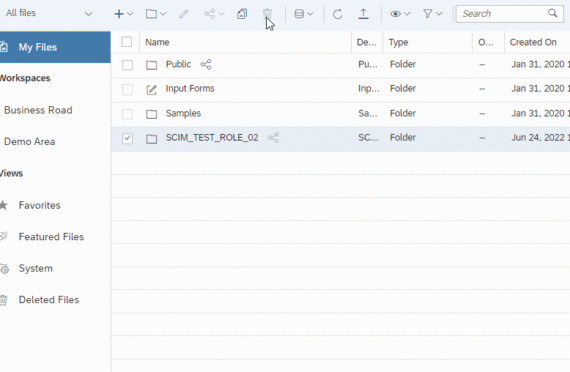Open the Deleted Files view

49,300
